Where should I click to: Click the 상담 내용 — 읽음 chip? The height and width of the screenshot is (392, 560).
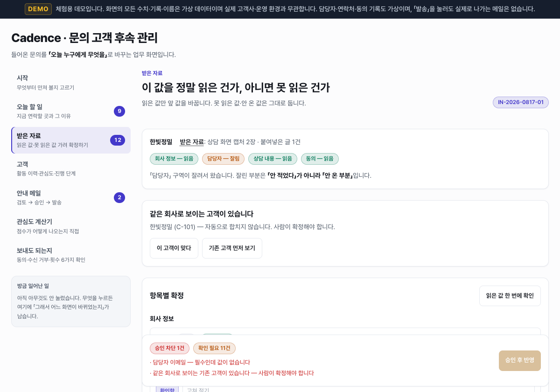coord(273,159)
